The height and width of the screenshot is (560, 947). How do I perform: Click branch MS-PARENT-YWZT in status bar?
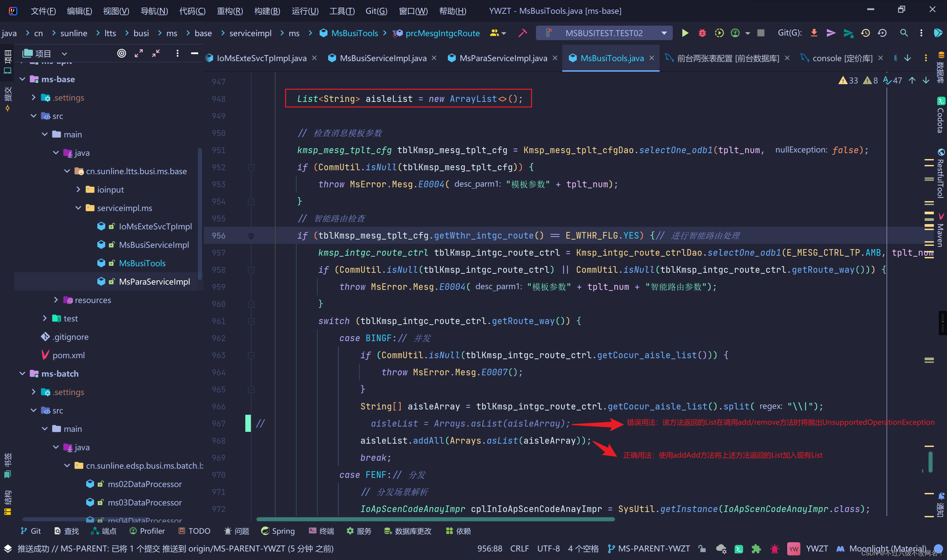[x=649, y=549]
